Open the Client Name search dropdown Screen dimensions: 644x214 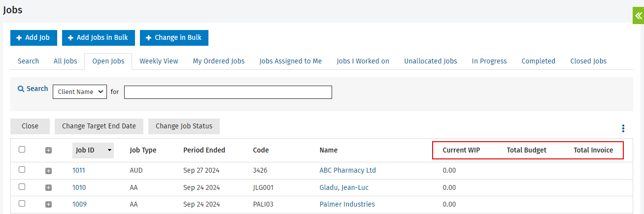pos(80,92)
